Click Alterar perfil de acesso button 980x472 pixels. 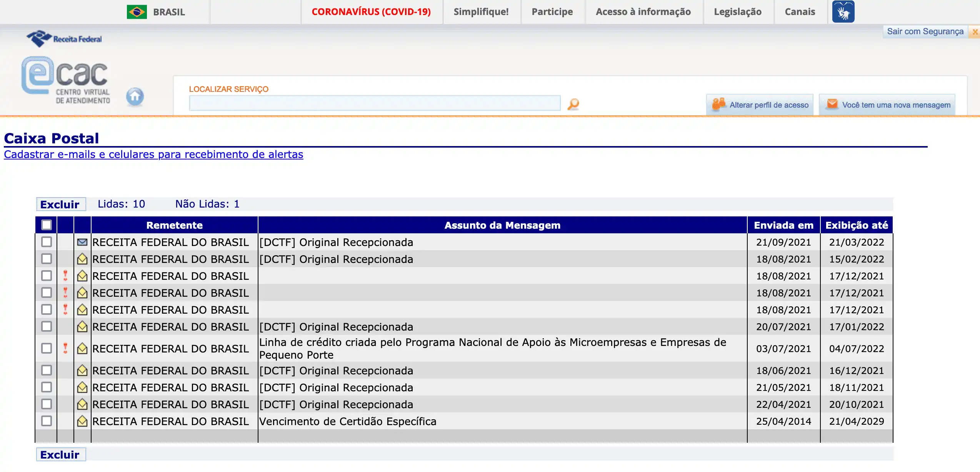(760, 105)
